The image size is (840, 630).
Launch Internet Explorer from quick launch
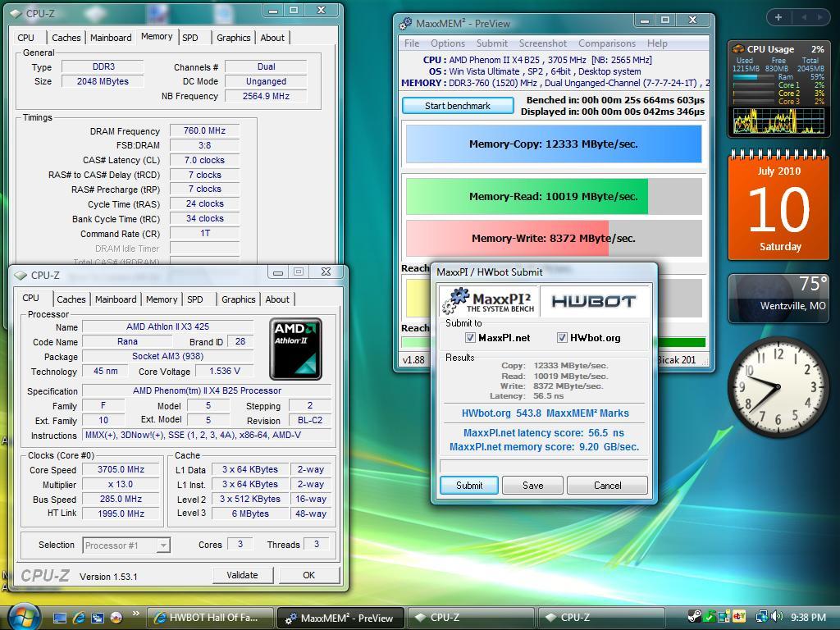click(x=79, y=618)
